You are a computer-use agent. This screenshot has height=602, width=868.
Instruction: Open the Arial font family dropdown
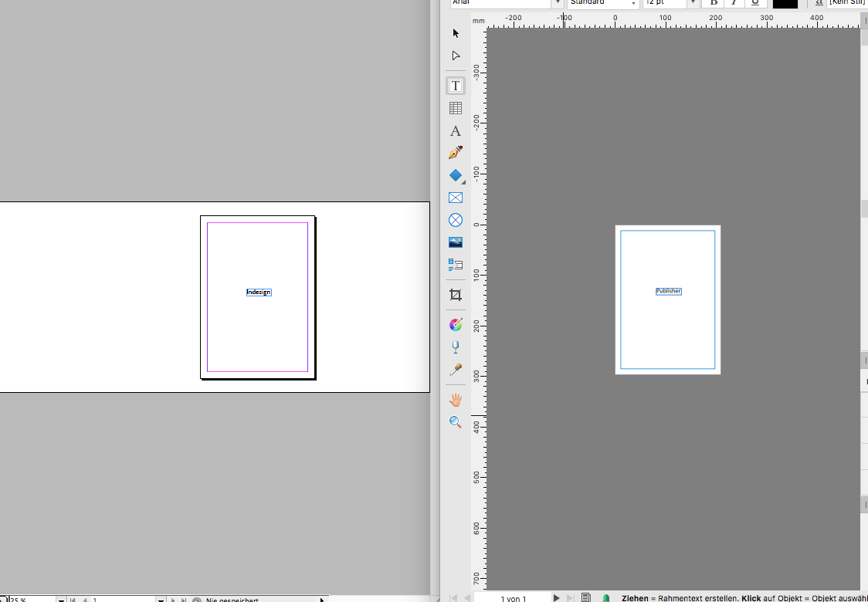558,3
